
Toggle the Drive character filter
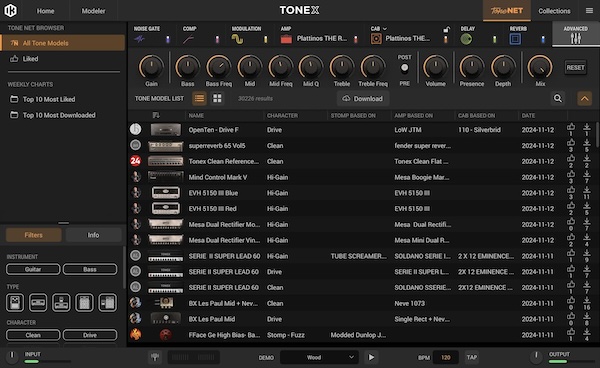tap(90, 335)
